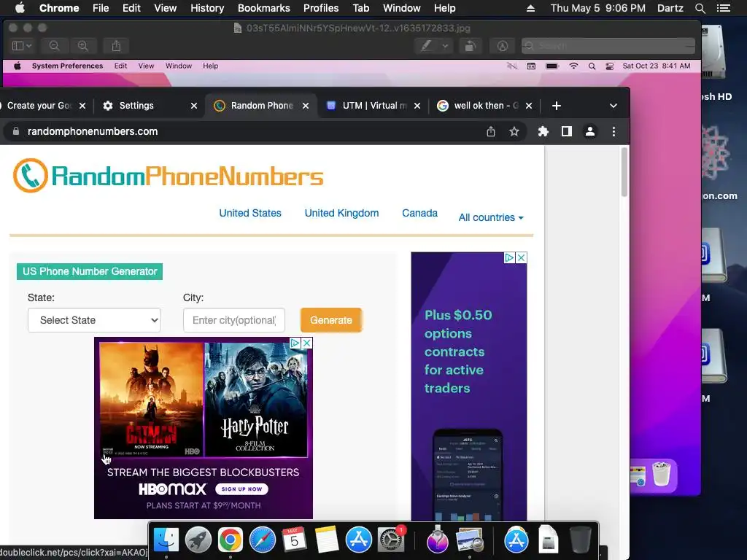Click Zoom In in the Preview toolbar
Image resolution: width=747 pixels, height=560 pixels.
[x=83, y=46]
